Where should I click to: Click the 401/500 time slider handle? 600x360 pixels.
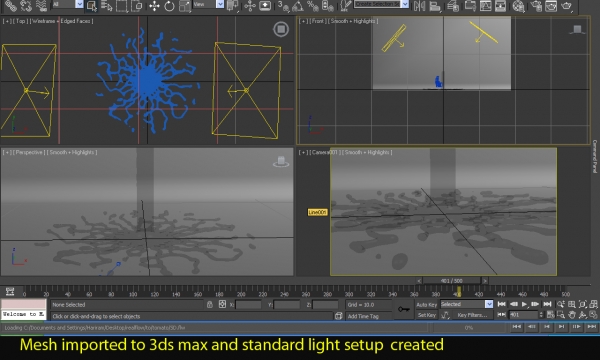pyautogui.click(x=452, y=281)
